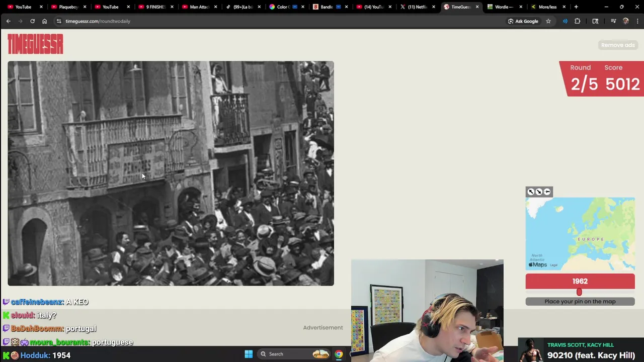Click on Europe in the mini map
Viewport: 644px width, 362px height.
(x=590, y=239)
